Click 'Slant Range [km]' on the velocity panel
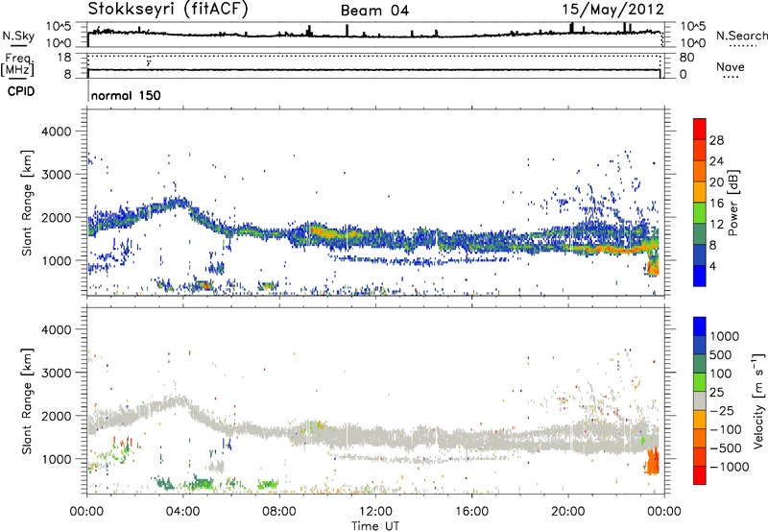The width and height of the screenshot is (768, 532). [27, 400]
